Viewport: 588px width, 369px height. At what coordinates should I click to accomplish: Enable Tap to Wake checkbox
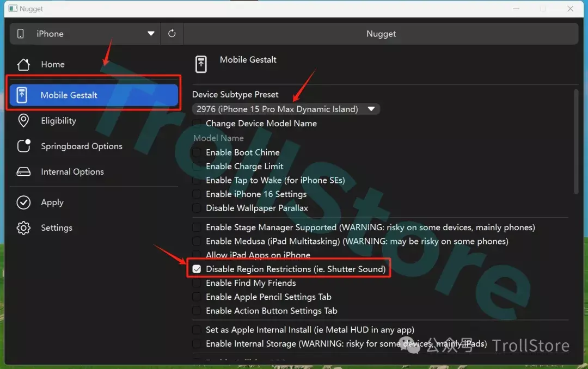point(197,180)
